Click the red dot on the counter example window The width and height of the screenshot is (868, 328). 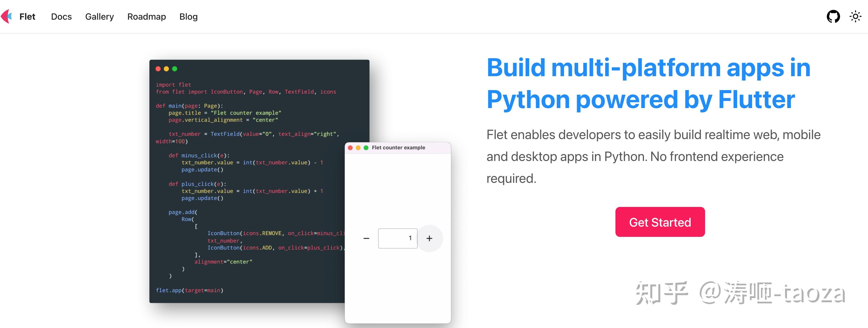coord(351,147)
